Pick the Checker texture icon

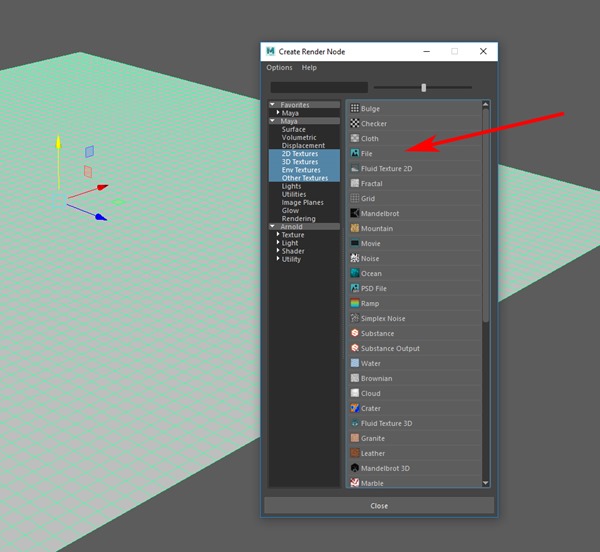pyautogui.click(x=355, y=123)
